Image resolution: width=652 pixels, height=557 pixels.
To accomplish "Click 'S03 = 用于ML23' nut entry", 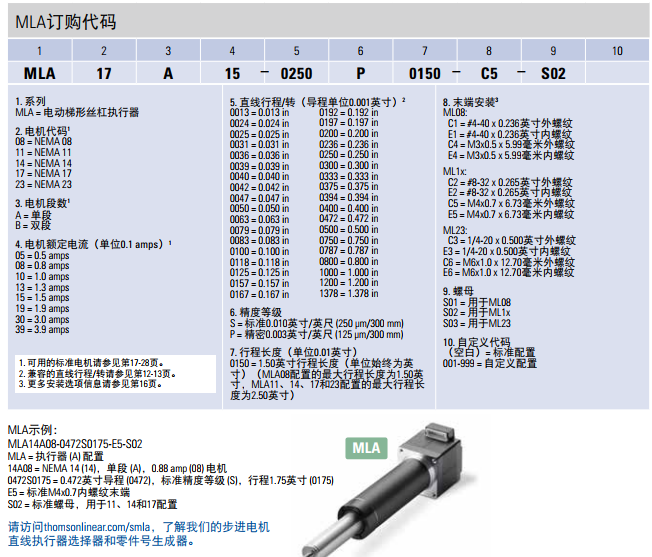I will tap(477, 323).
